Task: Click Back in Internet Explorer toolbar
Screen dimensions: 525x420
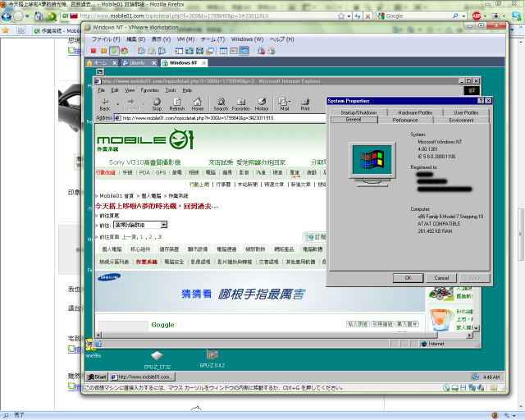Action: tap(105, 104)
